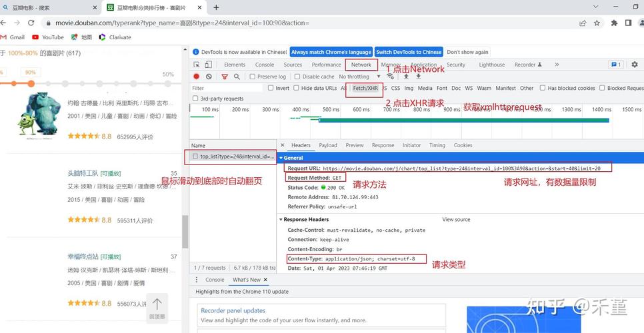
Task: Close the request details pane
Action: click(283, 145)
